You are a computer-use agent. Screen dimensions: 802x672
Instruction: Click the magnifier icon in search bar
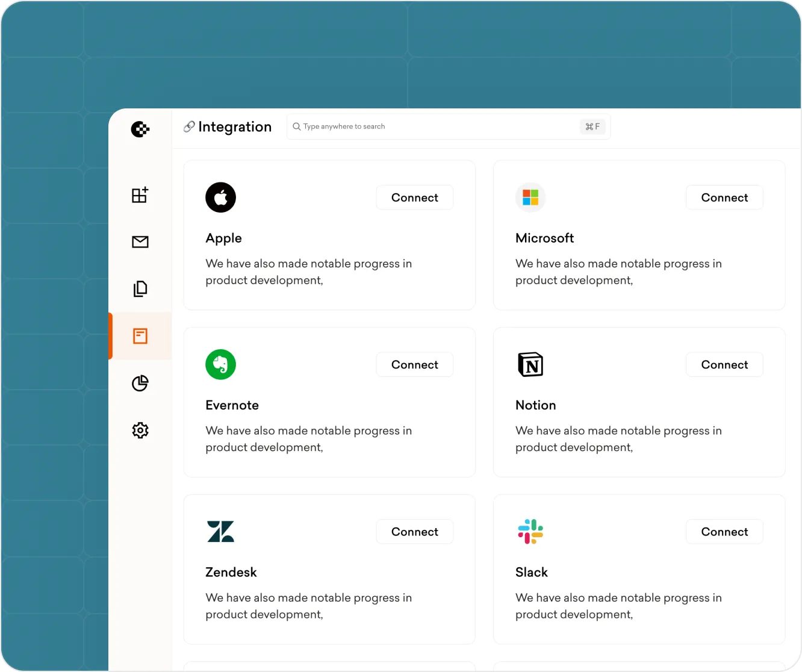[297, 126]
